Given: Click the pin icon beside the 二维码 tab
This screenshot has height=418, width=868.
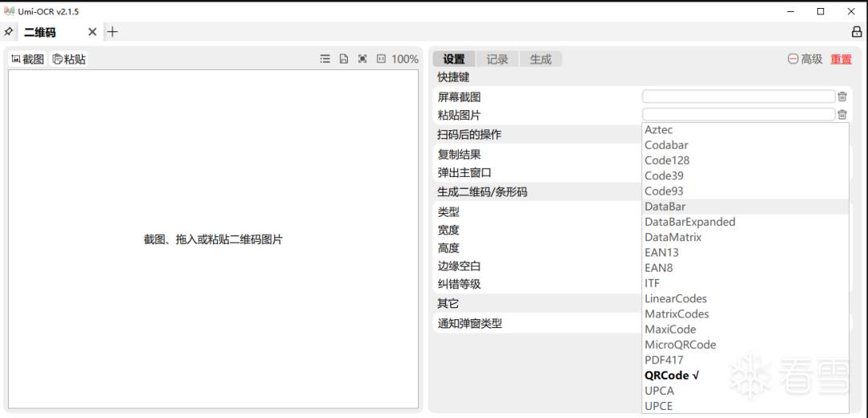Looking at the screenshot, I should pyautogui.click(x=9, y=32).
